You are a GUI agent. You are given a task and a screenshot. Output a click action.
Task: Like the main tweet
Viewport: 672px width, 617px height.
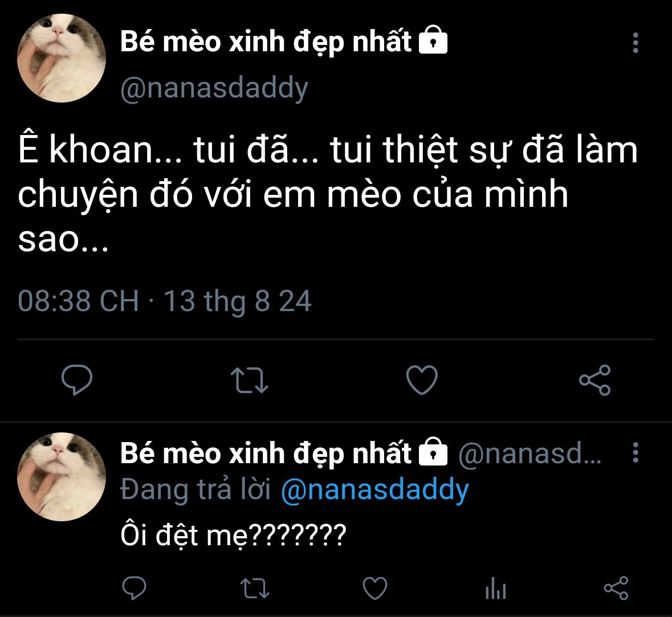click(422, 379)
